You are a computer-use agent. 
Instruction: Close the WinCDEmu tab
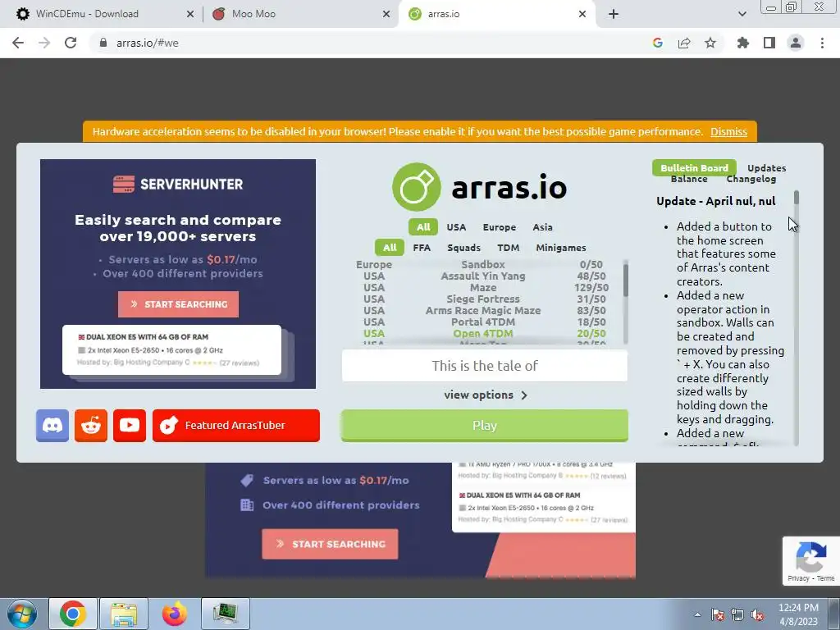[190, 15]
